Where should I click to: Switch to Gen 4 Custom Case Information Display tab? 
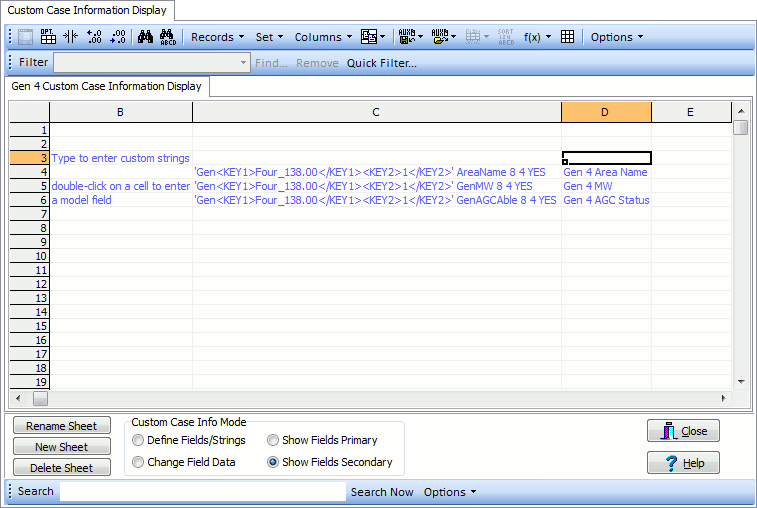106,86
